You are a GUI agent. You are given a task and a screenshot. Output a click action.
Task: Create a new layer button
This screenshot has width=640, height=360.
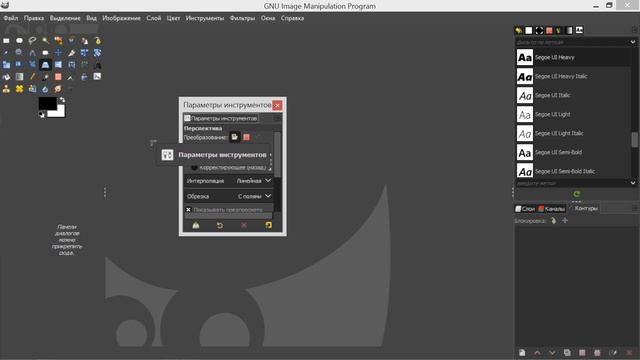coord(522,353)
